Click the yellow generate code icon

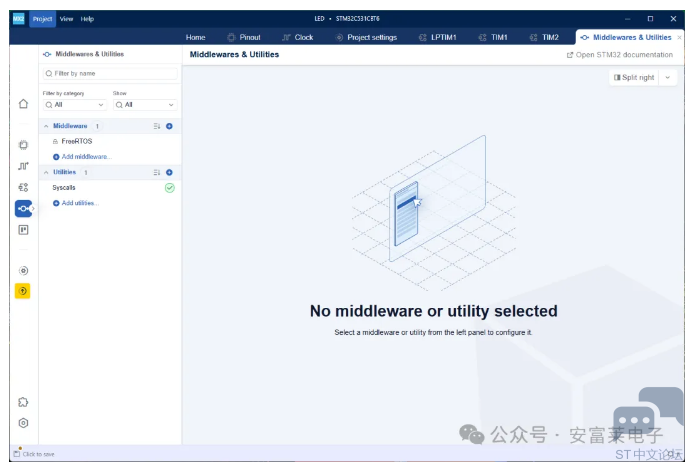click(23, 291)
